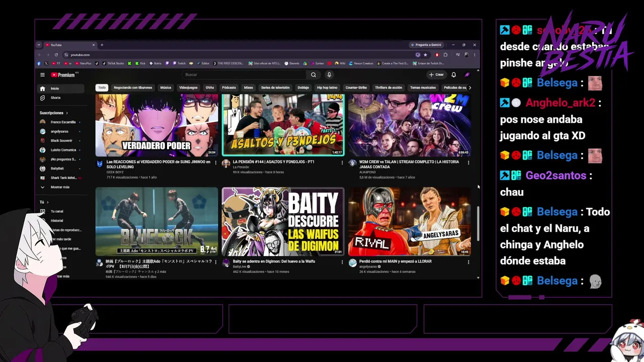Switch to the YouTube browser tab
Viewport: 644px width, 362px height.
pos(70,45)
